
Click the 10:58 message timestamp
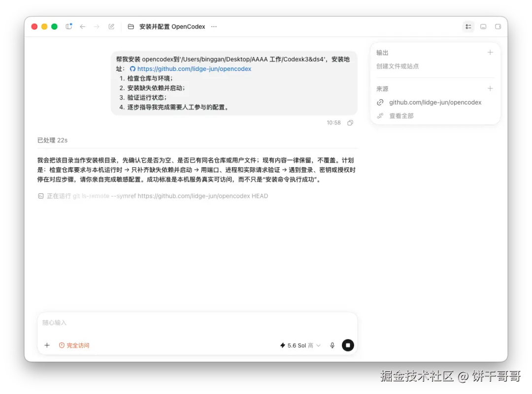click(333, 123)
